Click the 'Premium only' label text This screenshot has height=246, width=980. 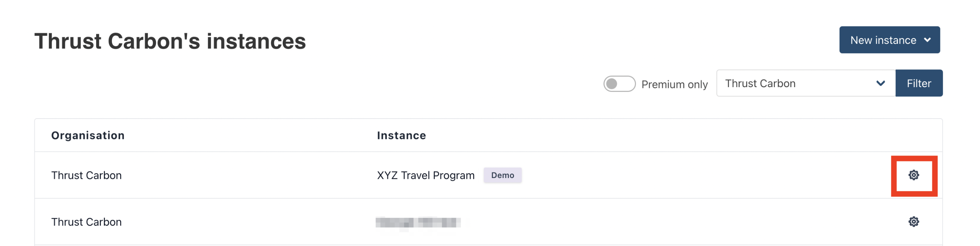click(674, 84)
